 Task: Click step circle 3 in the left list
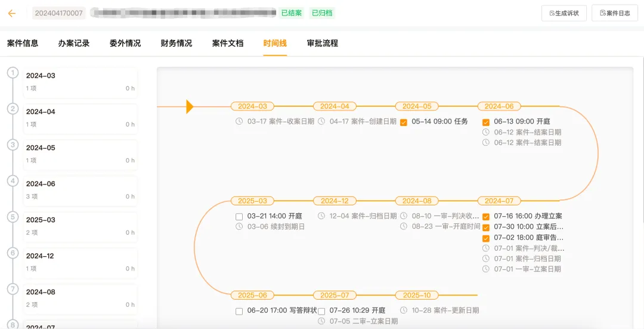click(13, 144)
